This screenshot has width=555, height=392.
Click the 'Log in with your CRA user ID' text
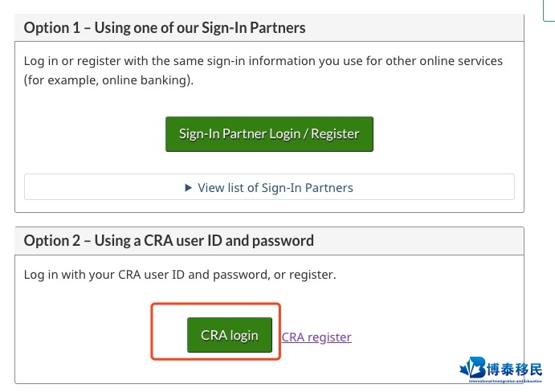pos(180,275)
